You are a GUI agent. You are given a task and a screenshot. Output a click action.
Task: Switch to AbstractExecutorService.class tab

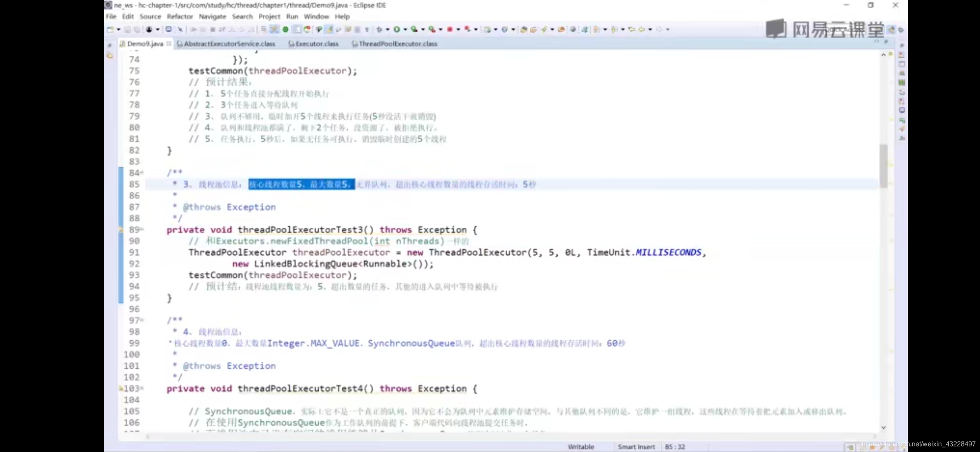[226, 44]
